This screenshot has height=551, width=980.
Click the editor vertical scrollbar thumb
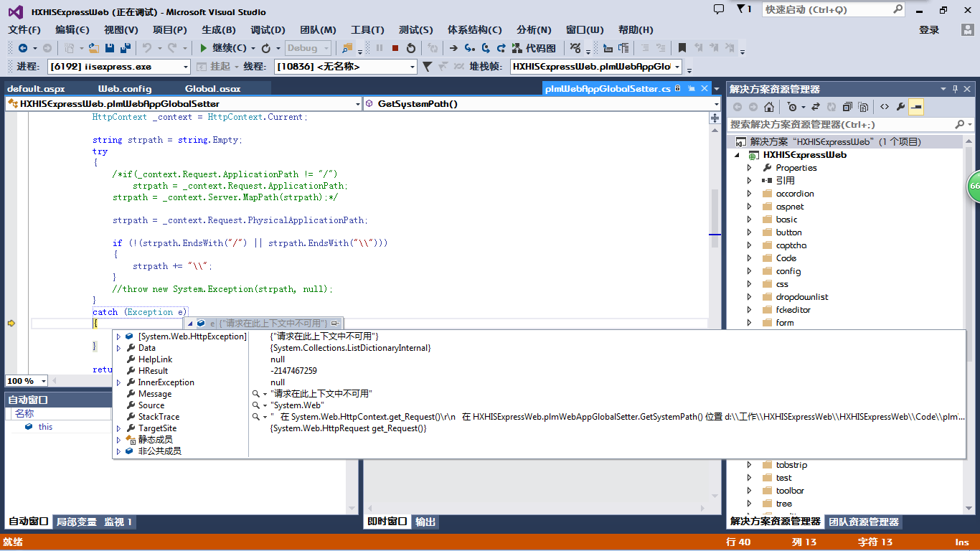(x=714, y=218)
